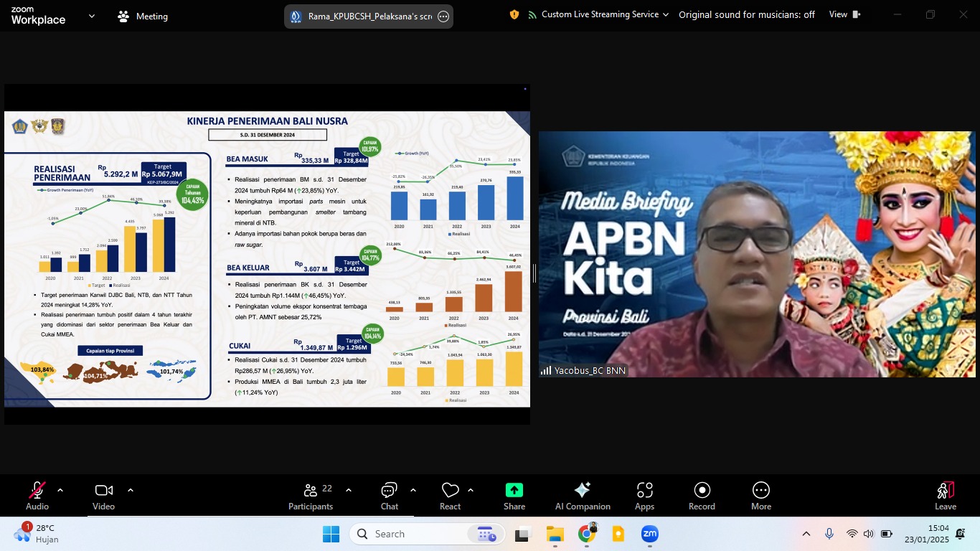Expand video options chevron next to Video

[x=131, y=491]
